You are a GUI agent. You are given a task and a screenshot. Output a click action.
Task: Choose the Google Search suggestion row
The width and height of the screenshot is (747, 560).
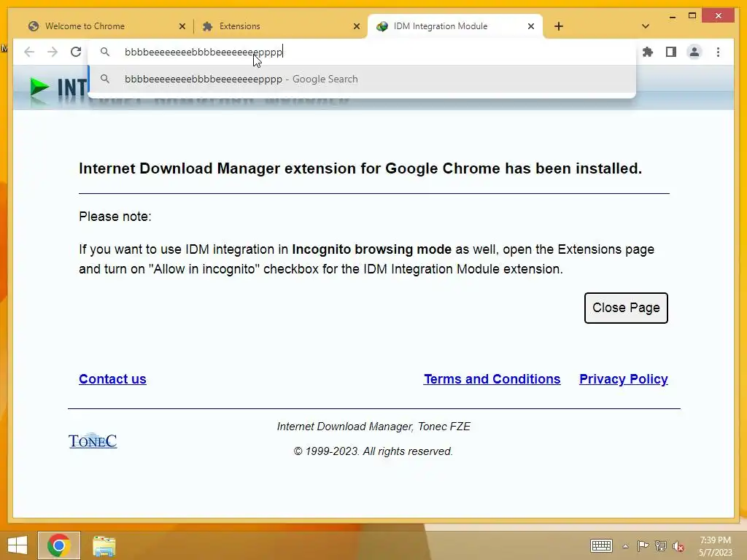click(362, 79)
